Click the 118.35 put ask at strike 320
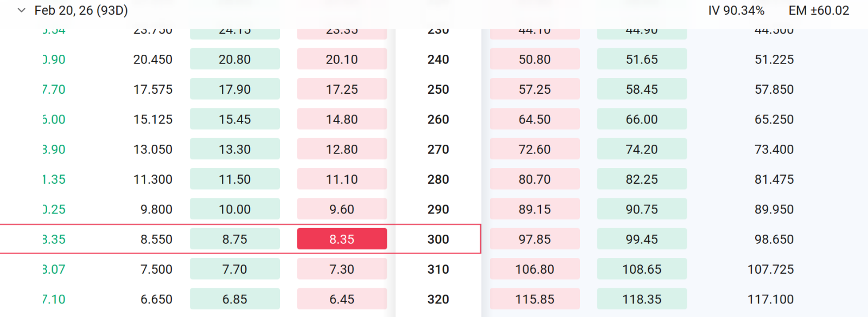The image size is (868, 317). click(642, 299)
